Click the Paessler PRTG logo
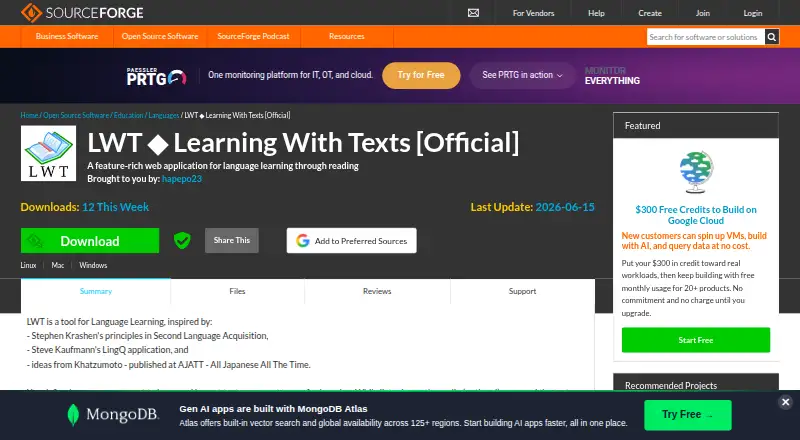This screenshot has height=440, width=800. pyautogui.click(x=157, y=77)
